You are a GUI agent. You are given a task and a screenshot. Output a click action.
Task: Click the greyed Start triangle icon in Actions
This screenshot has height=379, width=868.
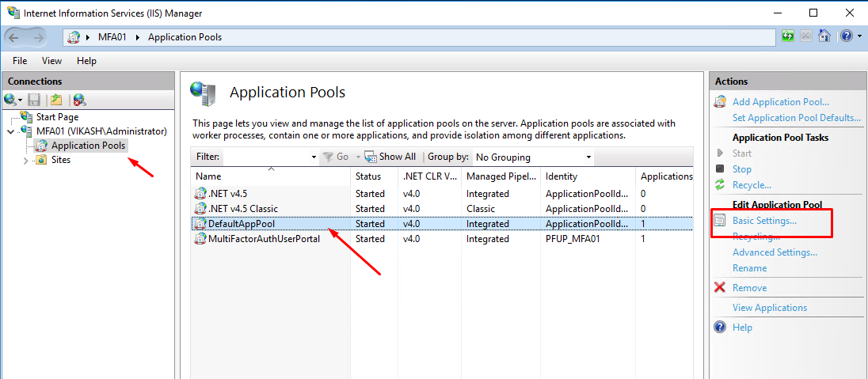tap(720, 153)
